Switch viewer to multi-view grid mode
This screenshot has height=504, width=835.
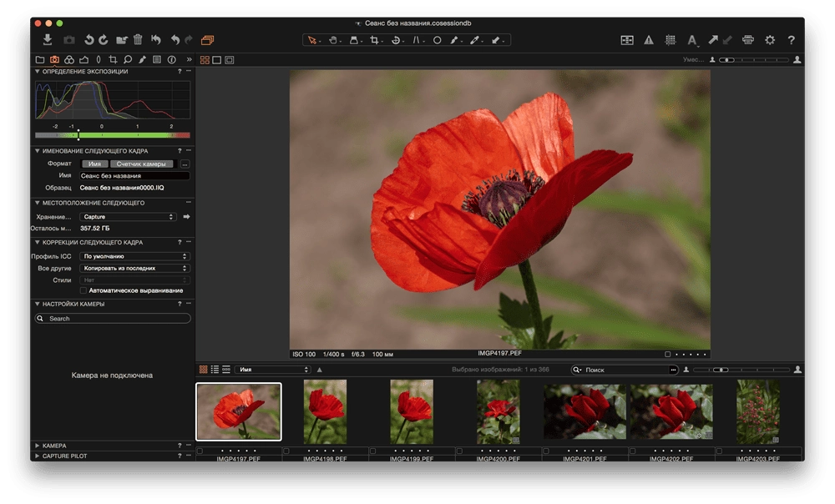205,60
